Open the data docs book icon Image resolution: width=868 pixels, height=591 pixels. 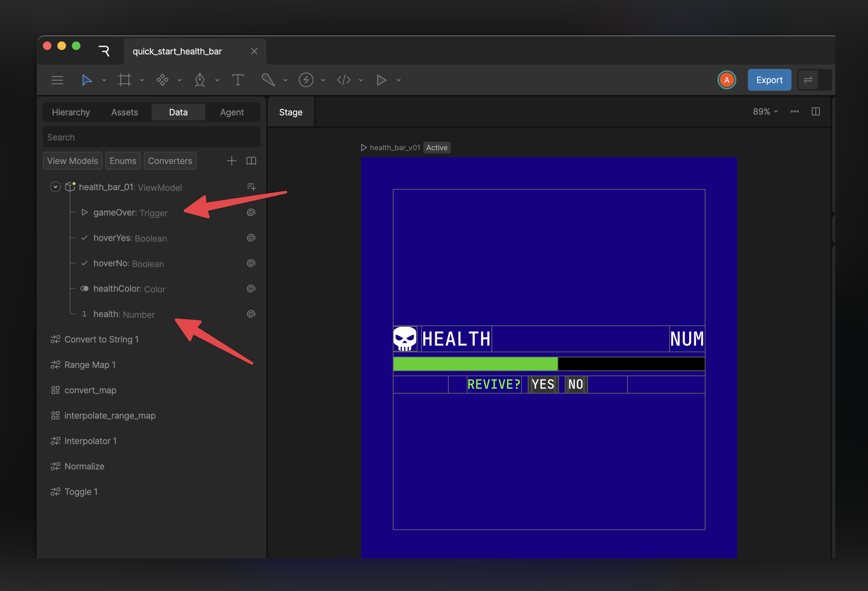(251, 161)
